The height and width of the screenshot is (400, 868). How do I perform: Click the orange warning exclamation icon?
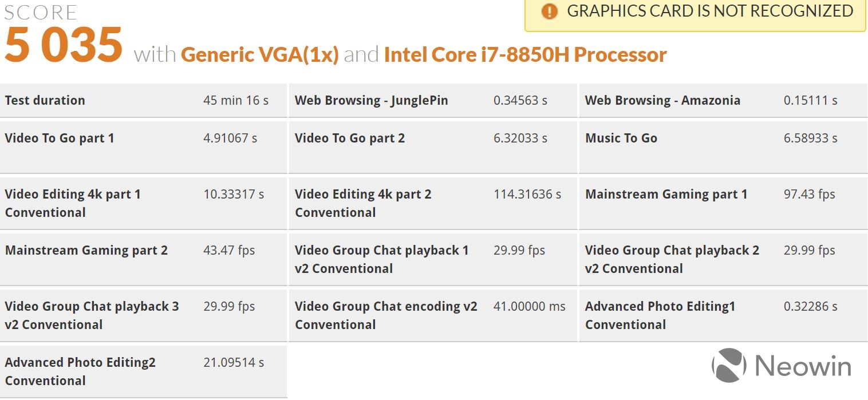coord(549,11)
